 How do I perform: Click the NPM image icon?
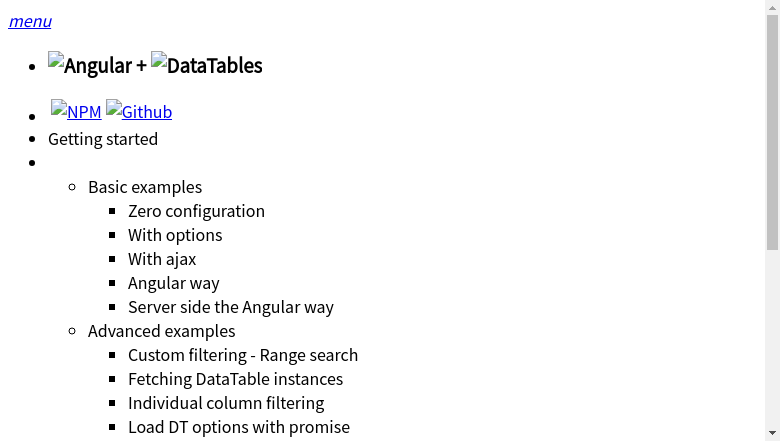coord(59,108)
